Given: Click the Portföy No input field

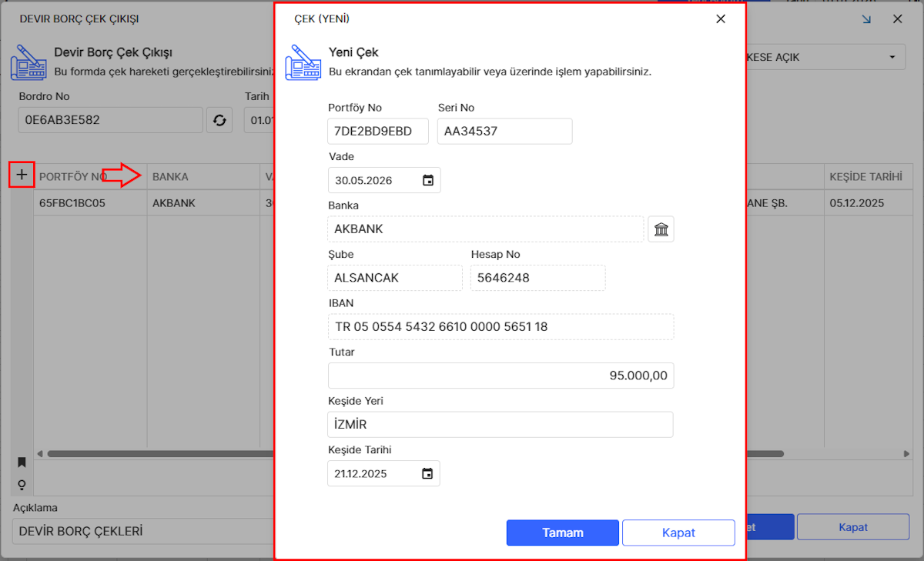Looking at the screenshot, I should click(x=377, y=132).
